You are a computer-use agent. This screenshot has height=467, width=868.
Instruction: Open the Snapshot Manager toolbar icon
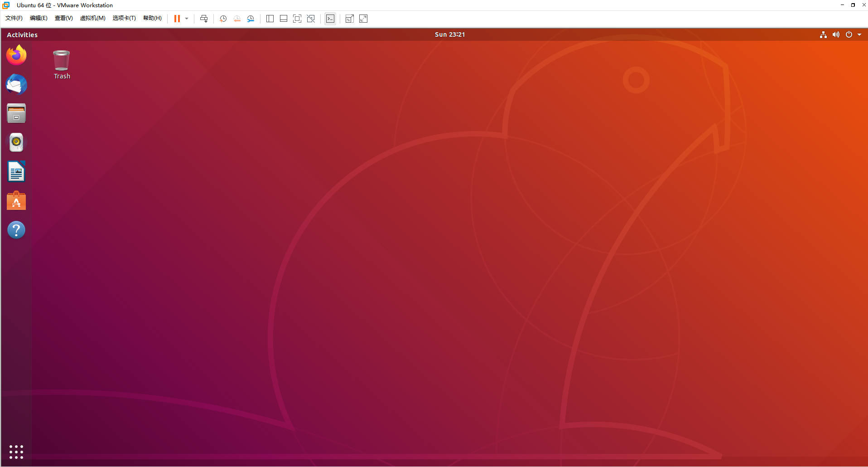(251, 19)
